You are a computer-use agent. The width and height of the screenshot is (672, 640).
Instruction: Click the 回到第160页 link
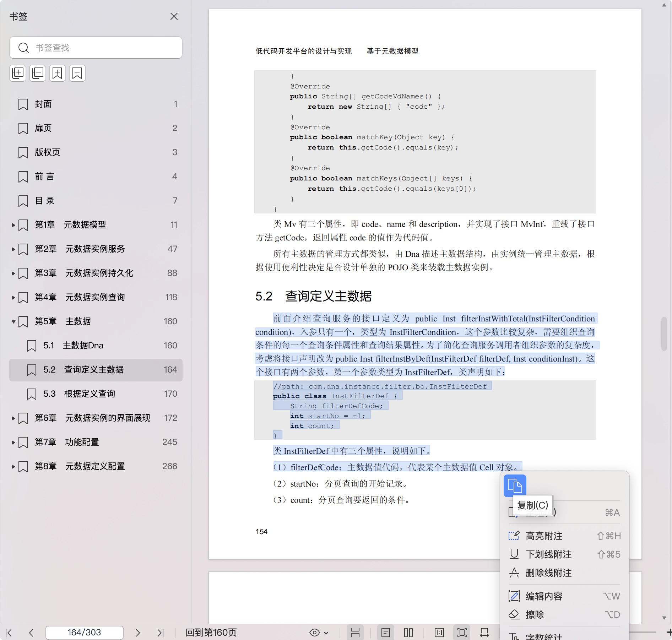211,633
